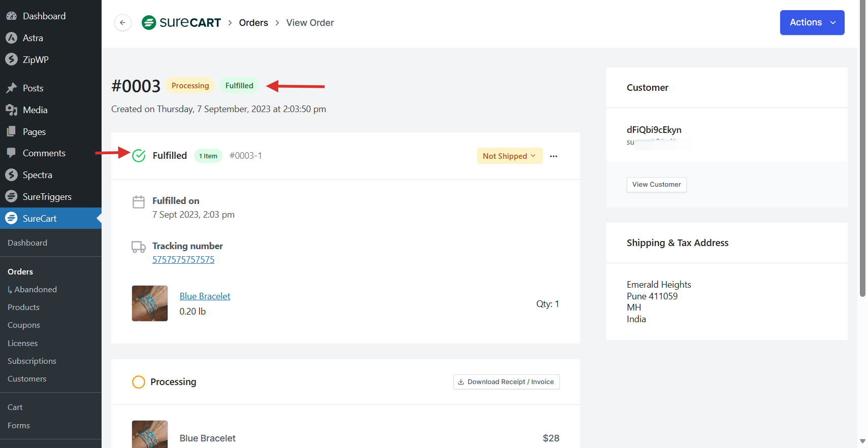Click the Posts pin icon
Viewport: 868px width, 448px height.
[11, 88]
